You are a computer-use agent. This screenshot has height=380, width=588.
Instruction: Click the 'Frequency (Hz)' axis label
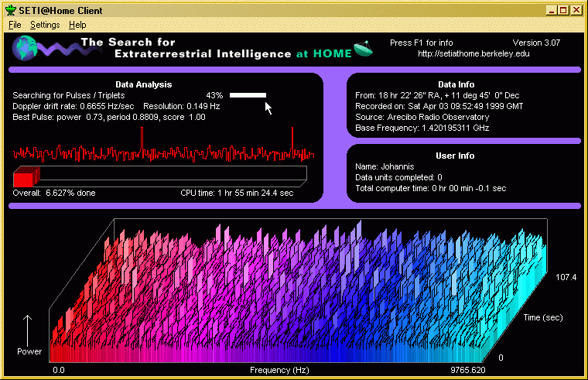click(x=279, y=370)
